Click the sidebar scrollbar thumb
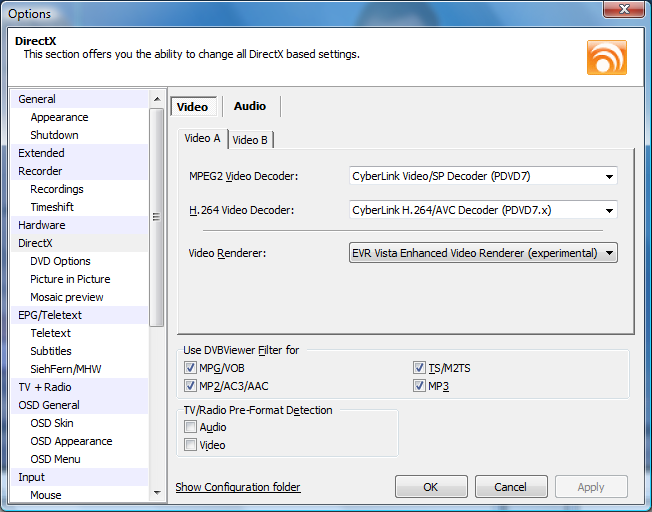This screenshot has height=512, width=652. [x=157, y=217]
